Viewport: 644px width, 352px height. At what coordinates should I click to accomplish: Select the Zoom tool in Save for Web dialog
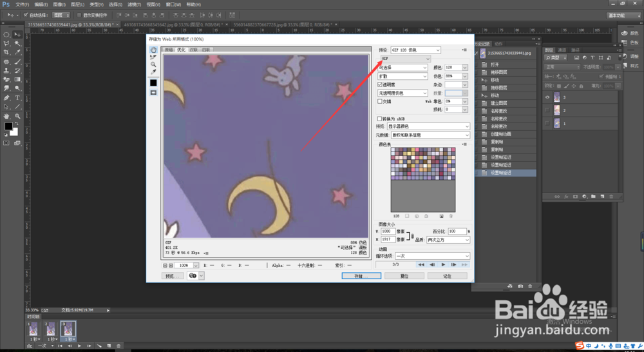pyautogui.click(x=153, y=64)
